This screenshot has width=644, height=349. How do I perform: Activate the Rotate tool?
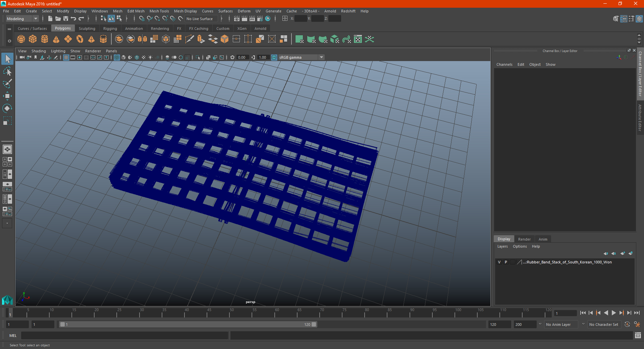[7, 108]
